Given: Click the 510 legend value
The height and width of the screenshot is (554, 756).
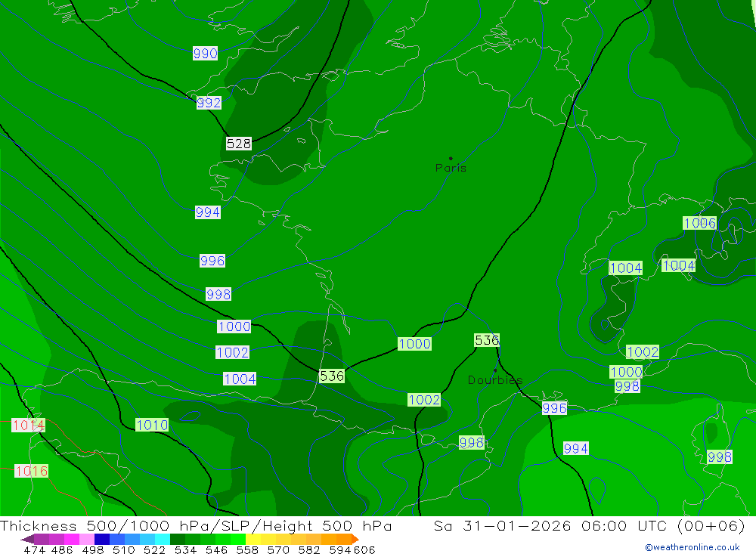Looking at the screenshot, I should click(x=123, y=549).
